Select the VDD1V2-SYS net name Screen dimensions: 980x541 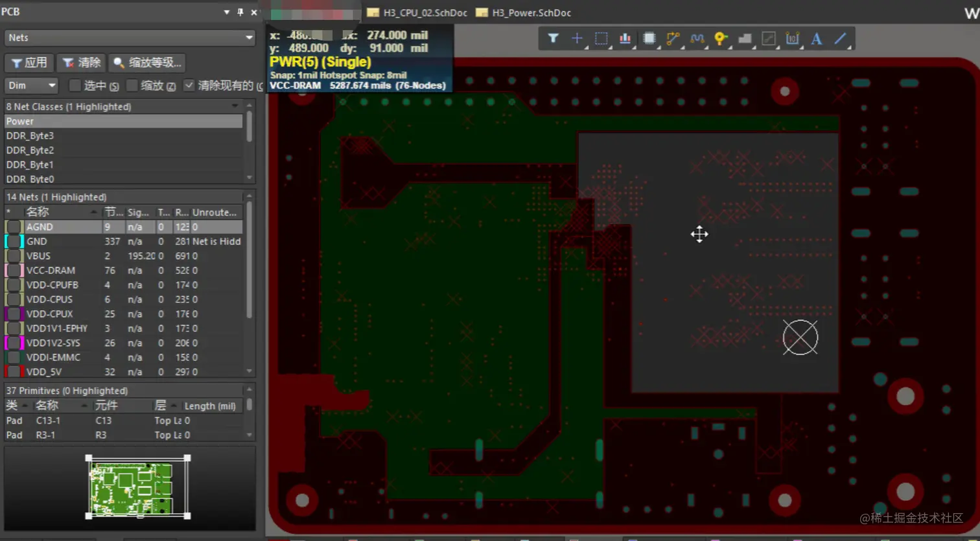coord(53,343)
